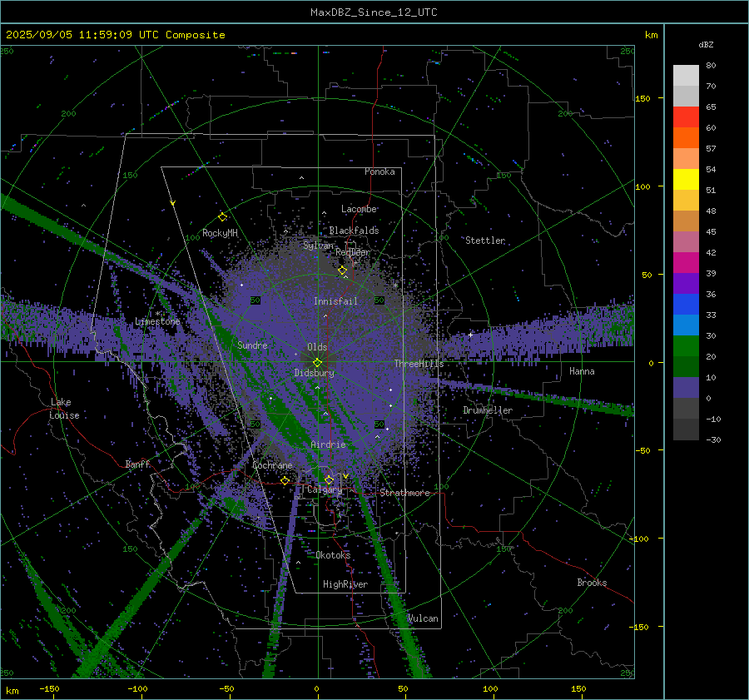Click the Blackfalds city label
The image size is (749, 700).
(x=354, y=231)
